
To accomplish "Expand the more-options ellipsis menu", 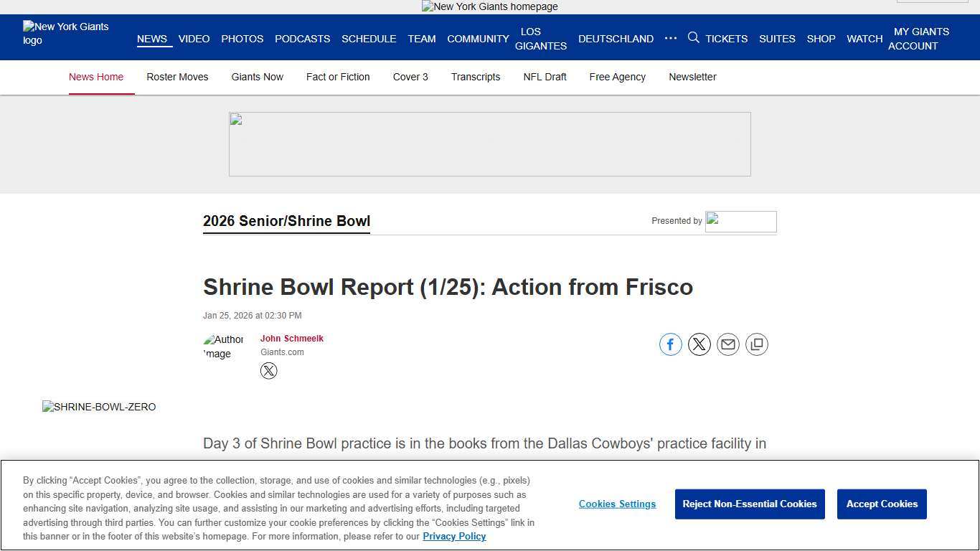I will tap(670, 38).
